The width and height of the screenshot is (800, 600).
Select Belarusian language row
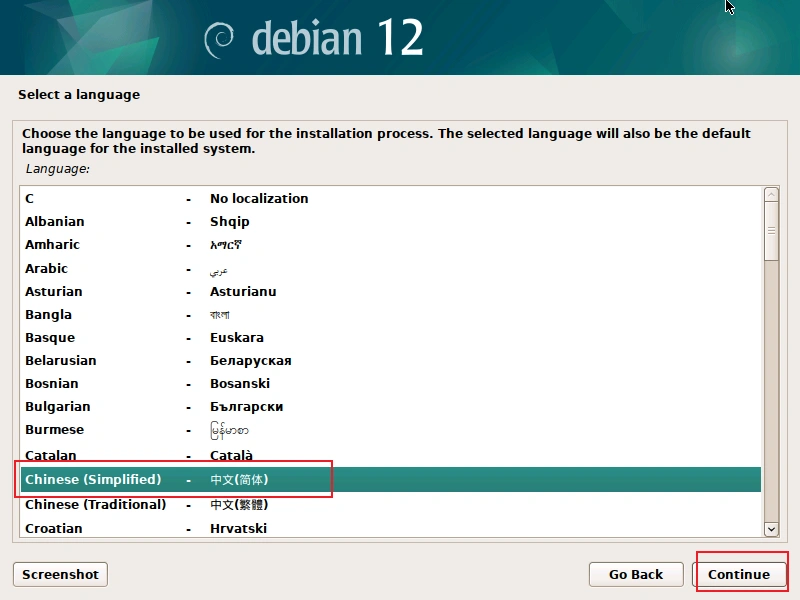[x=391, y=360]
